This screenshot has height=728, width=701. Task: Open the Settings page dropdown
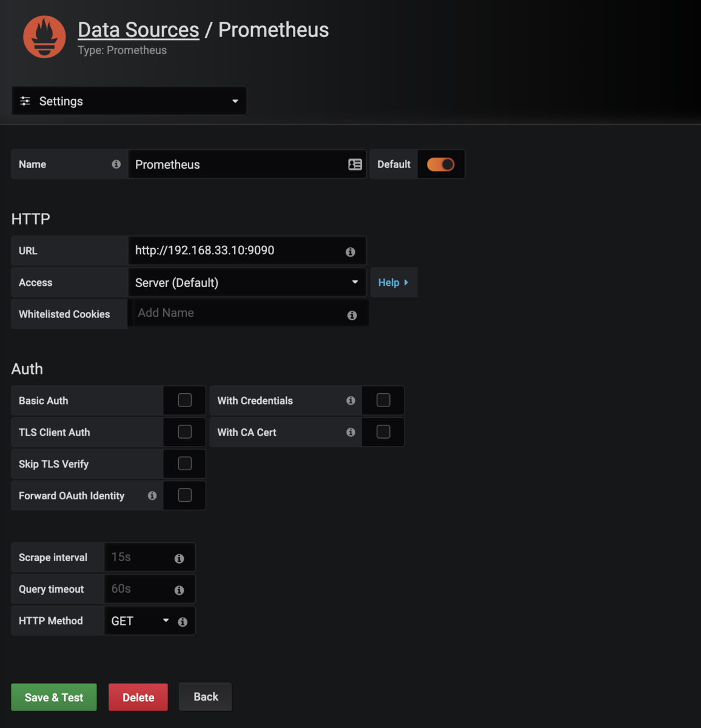click(129, 101)
